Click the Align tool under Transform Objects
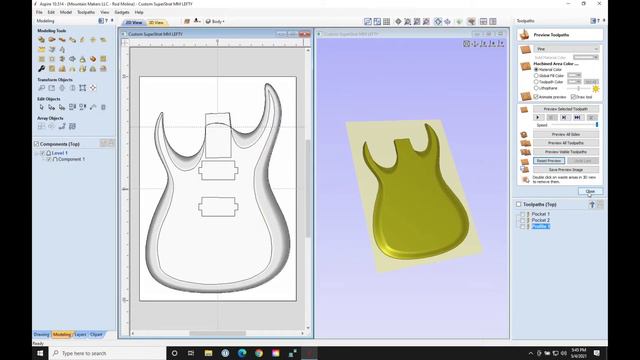Image resolution: width=640 pixels, height=360 pixels. pyautogui.click(x=93, y=88)
